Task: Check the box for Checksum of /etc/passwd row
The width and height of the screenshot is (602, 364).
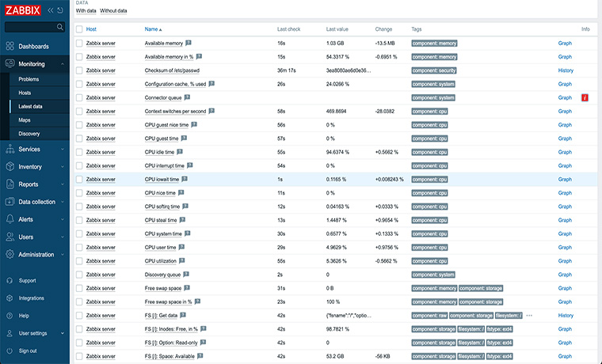Action: click(x=79, y=70)
